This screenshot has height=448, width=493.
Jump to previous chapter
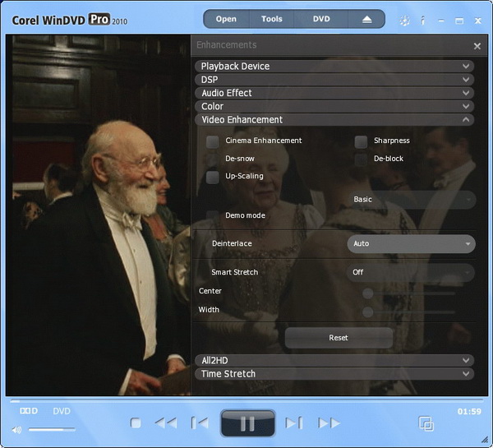coord(200,423)
